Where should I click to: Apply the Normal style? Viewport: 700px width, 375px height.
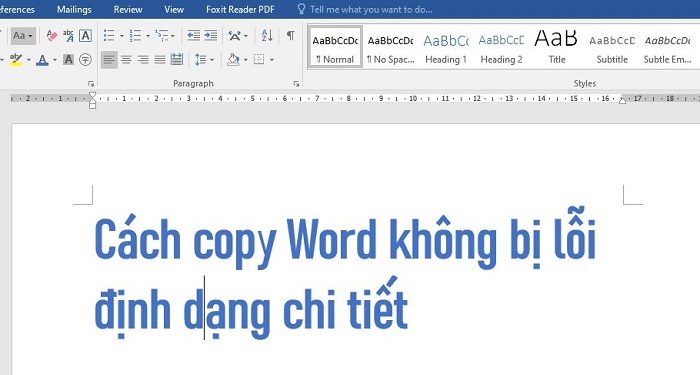pos(335,47)
